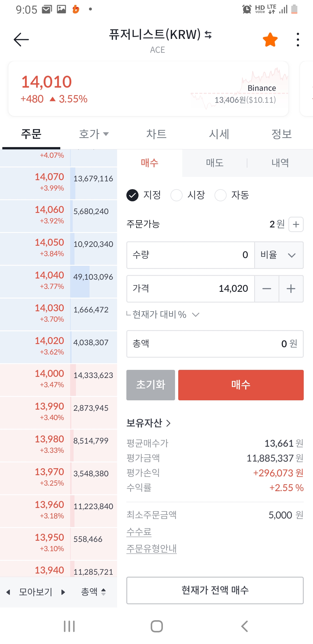Select the 자동 auto order option
The height and width of the screenshot is (644, 313).
tap(220, 195)
